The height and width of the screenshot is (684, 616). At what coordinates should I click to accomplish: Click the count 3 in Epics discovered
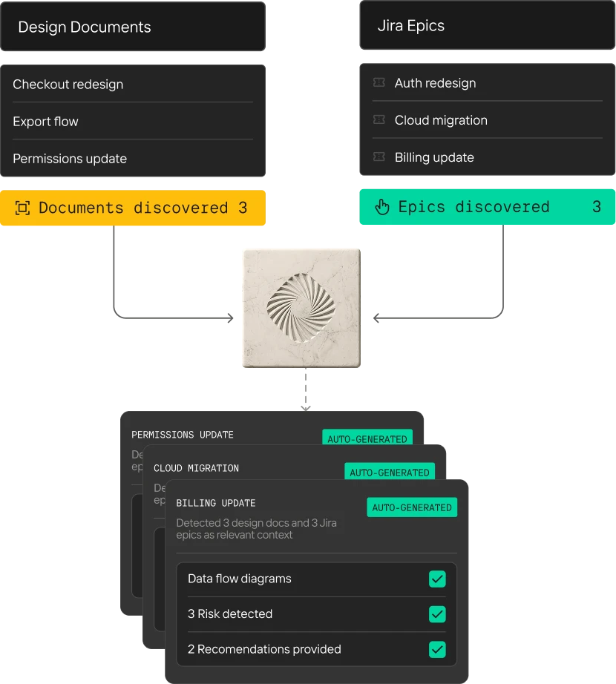[597, 207]
